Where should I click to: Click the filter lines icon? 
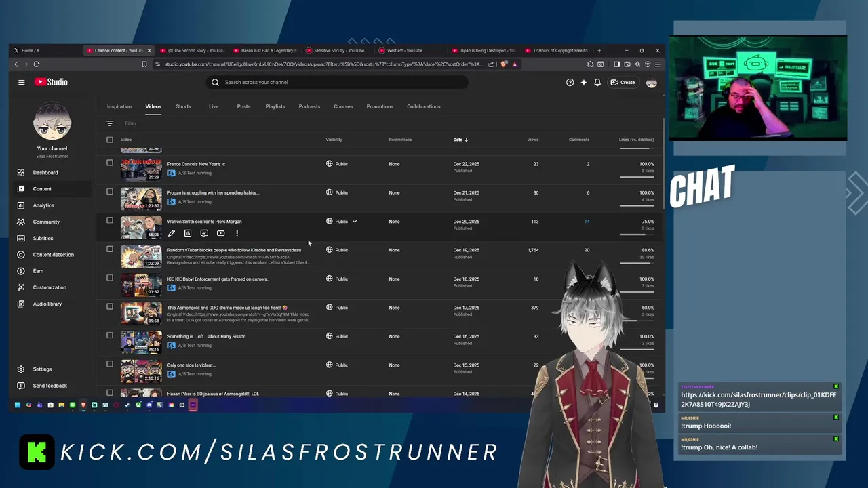click(110, 123)
